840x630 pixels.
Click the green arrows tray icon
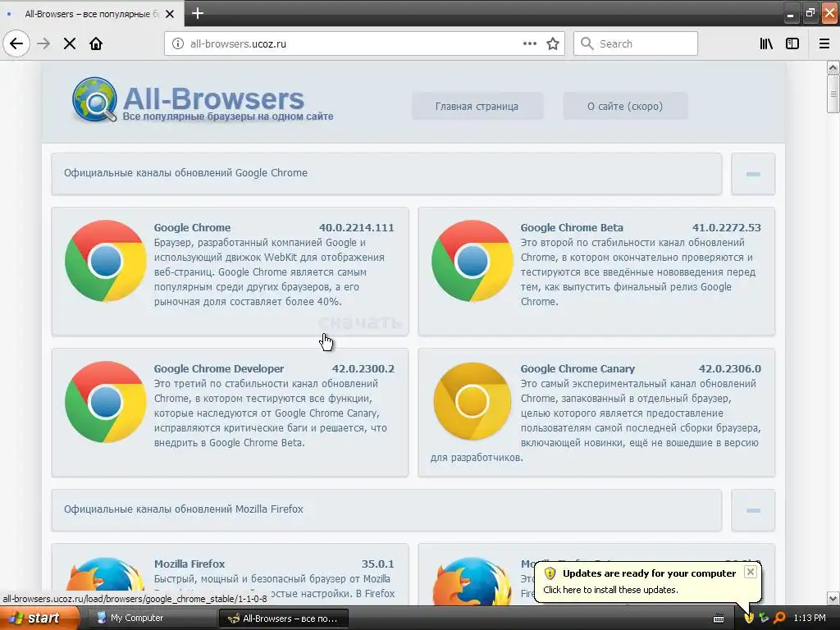point(764,618)
